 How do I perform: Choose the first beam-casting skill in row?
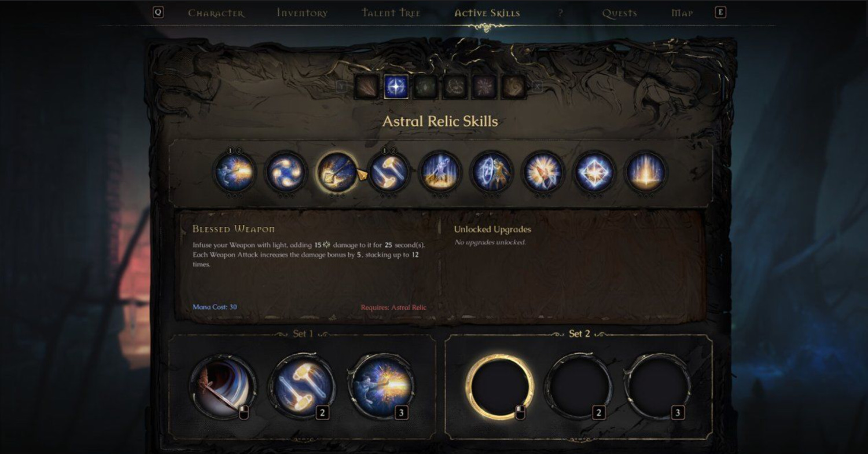(x=234, y=173)
